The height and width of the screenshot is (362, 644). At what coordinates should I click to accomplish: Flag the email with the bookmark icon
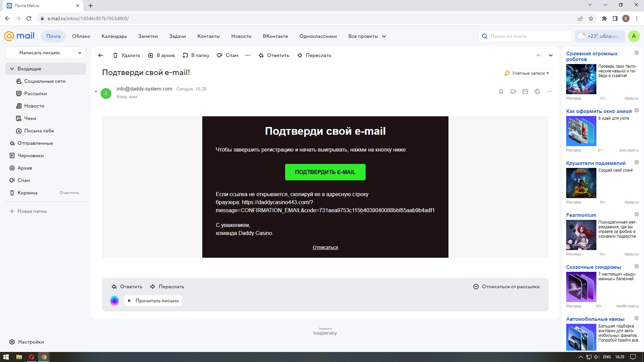coord(501,92)
